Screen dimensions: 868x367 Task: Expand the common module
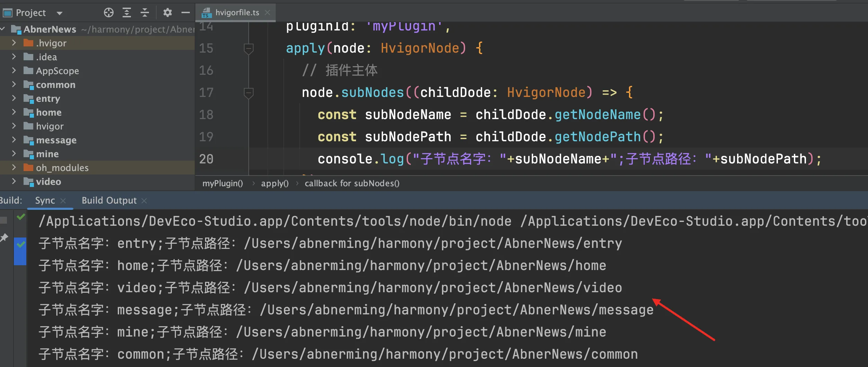pos(14,84)
